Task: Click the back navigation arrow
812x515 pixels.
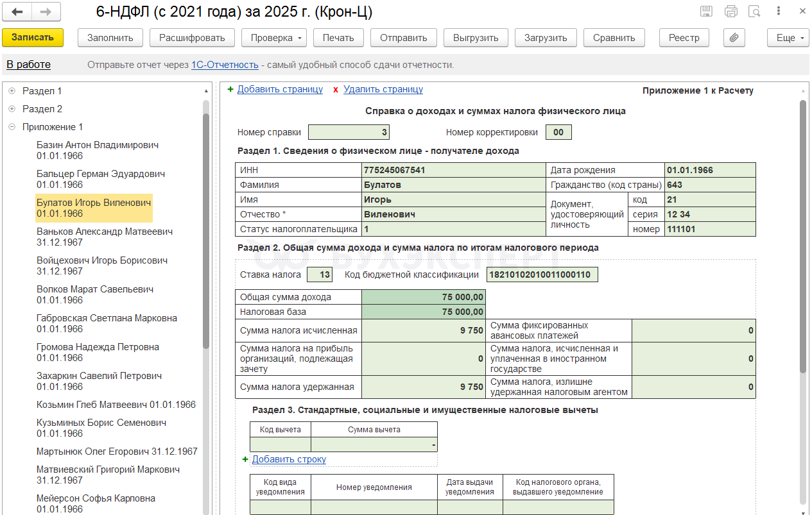Action: pyautogui.click(x=18, y=12)
